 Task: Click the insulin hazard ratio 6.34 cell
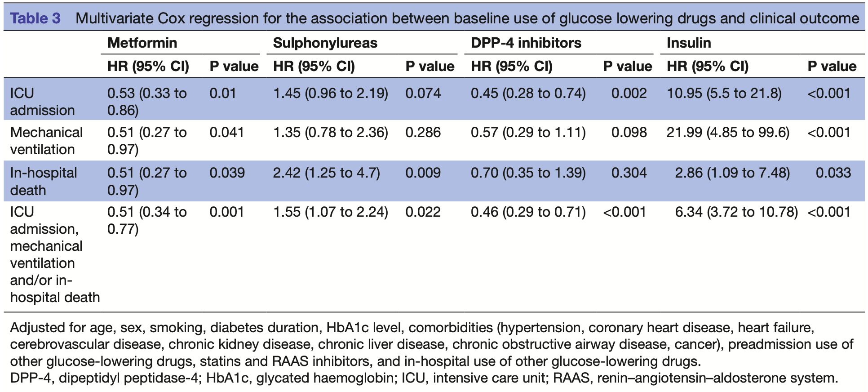point(736,212)
